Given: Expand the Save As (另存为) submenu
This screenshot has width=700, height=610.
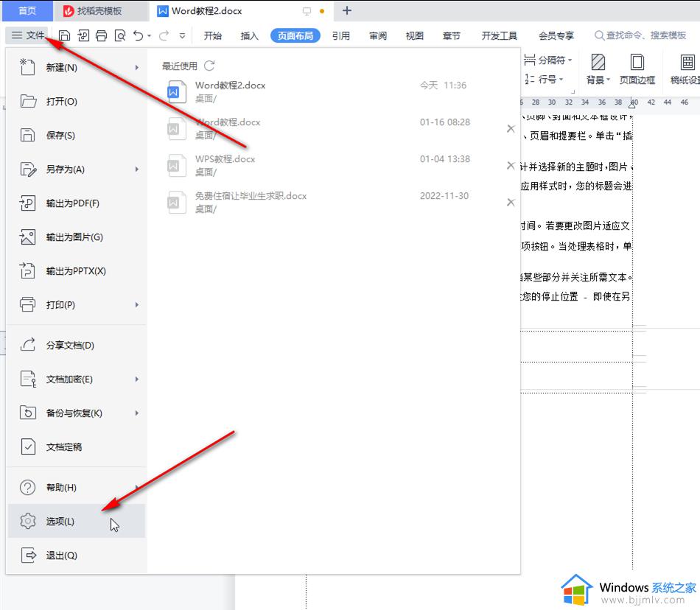Looking at the screenshot, I should click(x=137, y=169).
